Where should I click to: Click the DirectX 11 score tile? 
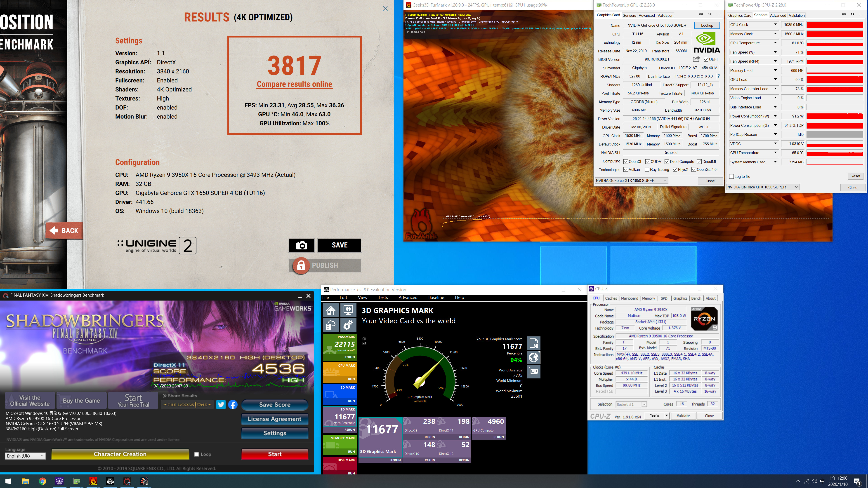[x=454, y=428]
